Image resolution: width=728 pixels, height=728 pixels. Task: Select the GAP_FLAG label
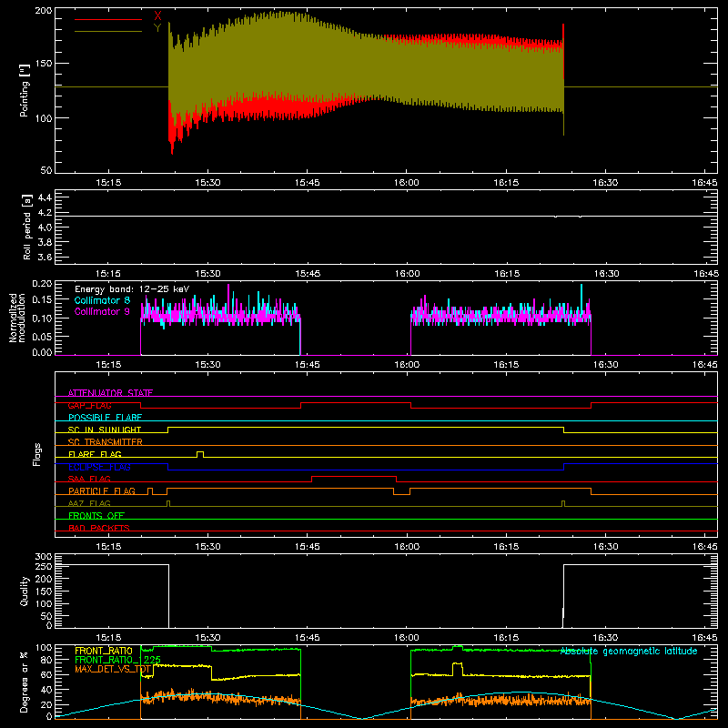[x=89, y=405]
